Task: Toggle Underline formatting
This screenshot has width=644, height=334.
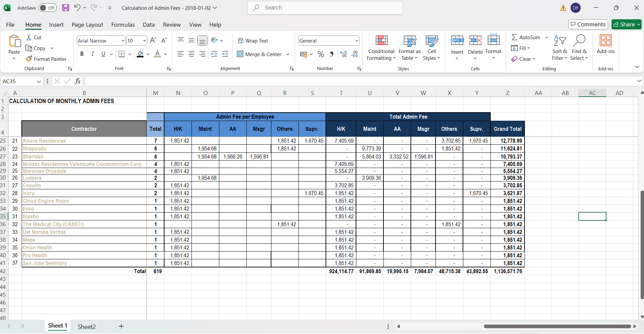Action: 103,54
